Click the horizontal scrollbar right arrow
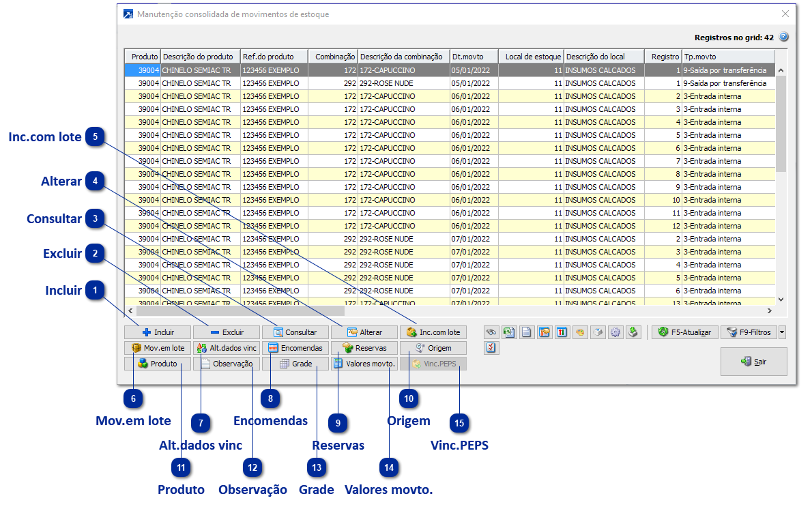Screen dimensions: 812x509 point(769,310)
